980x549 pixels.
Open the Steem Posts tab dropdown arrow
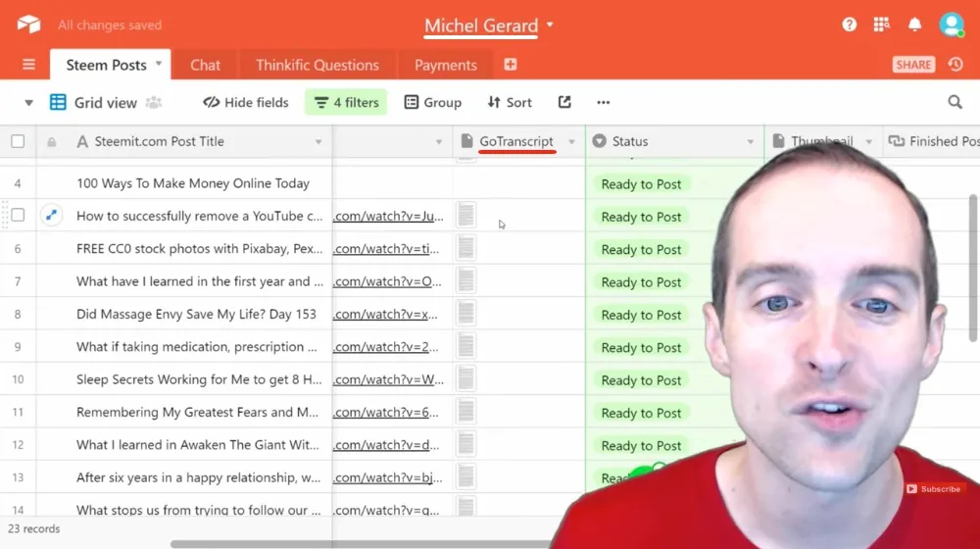159,63
